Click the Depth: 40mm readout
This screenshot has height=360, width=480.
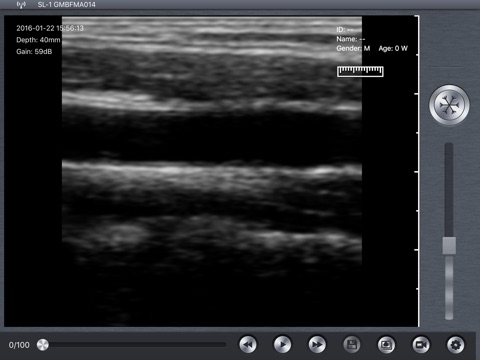[38, 40]
